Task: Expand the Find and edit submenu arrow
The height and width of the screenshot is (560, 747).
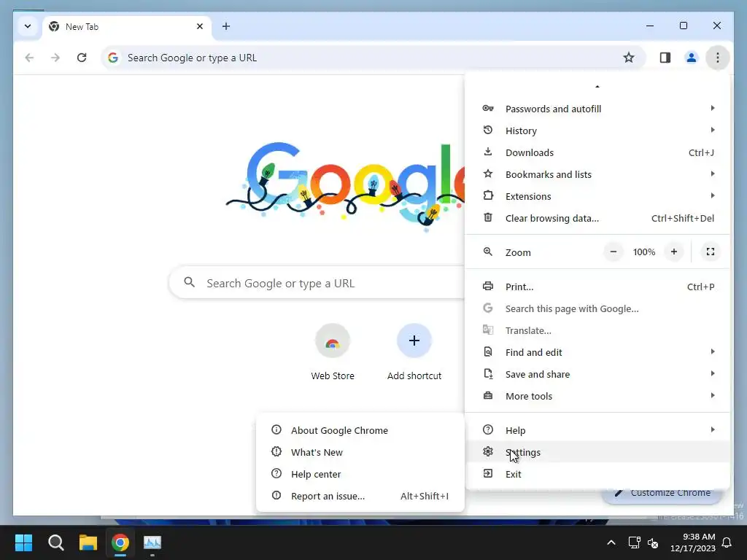Action: (713, 352)
